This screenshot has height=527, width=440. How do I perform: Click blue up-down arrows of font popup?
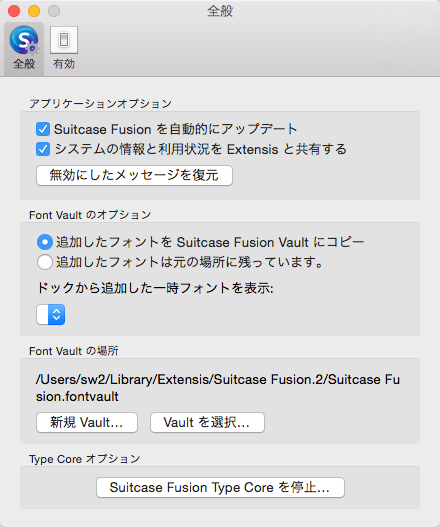[56, 315]
